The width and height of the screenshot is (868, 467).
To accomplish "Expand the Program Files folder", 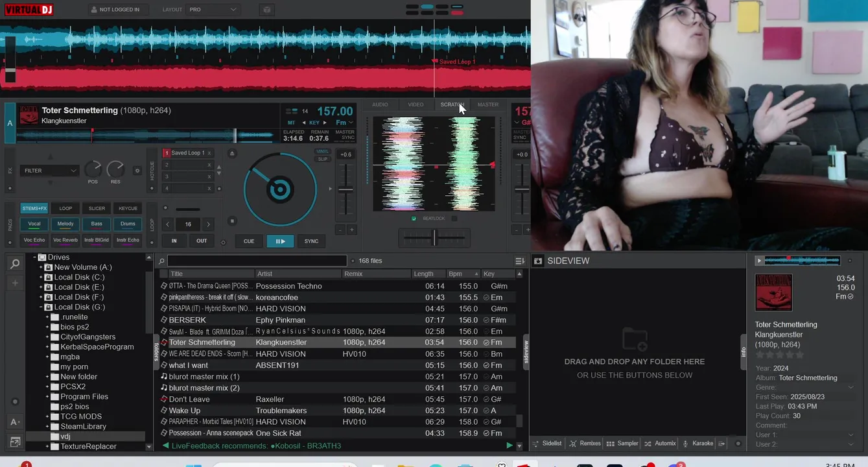I will 47,396.
